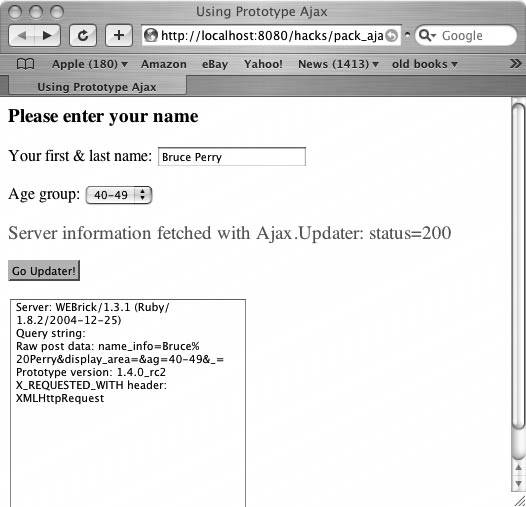Image resolution: width=526 pixels, height=507 pixels.
Task: Open the Amazon bookmark
Action: 164,64
